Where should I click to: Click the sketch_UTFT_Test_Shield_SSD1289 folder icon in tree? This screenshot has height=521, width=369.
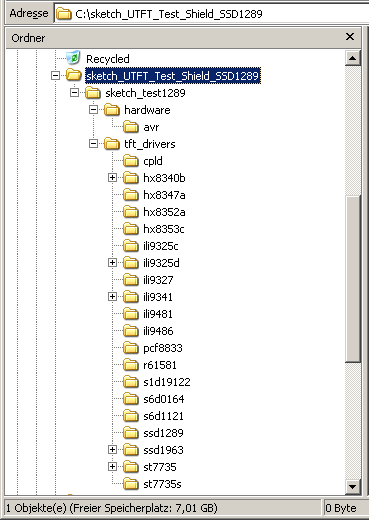[x=74, y=75]
